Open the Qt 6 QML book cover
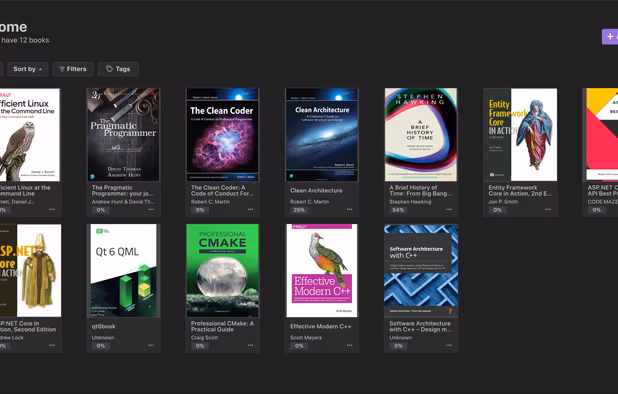 point(123,271)
